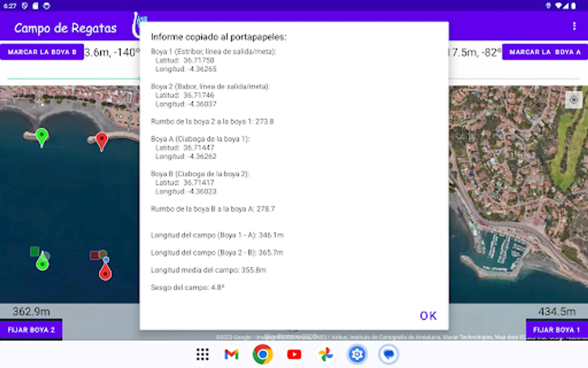The height and width of the screenshot is (368, 588).
Task: Launch Google Photos from the taskbar
Action: [325, 354]
